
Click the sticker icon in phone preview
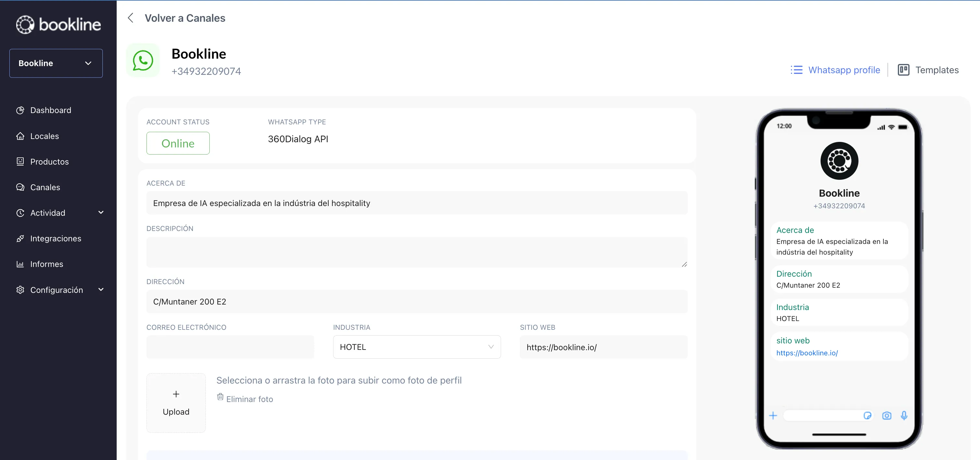pyautogui.click(x=868, y=416)
